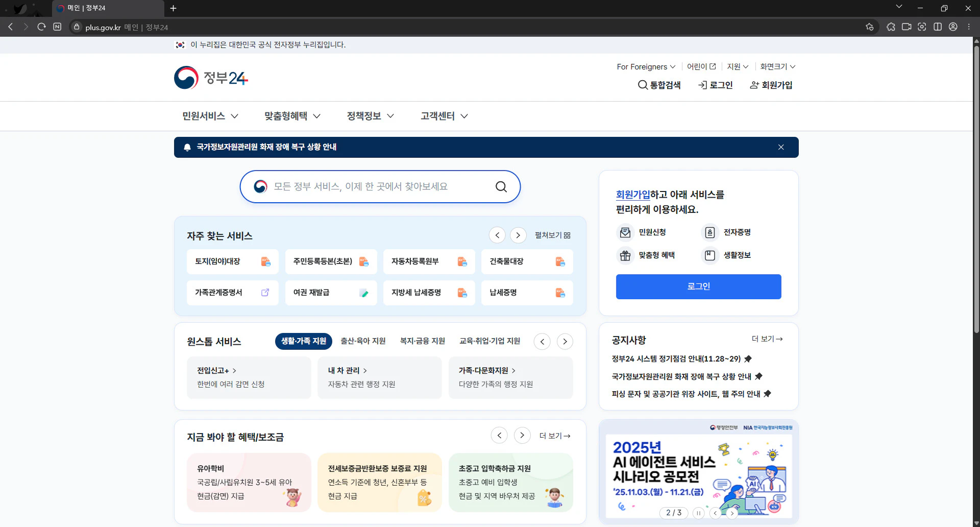
Task: Expand the 화면크기 dropdown
Action: point(777,66)
